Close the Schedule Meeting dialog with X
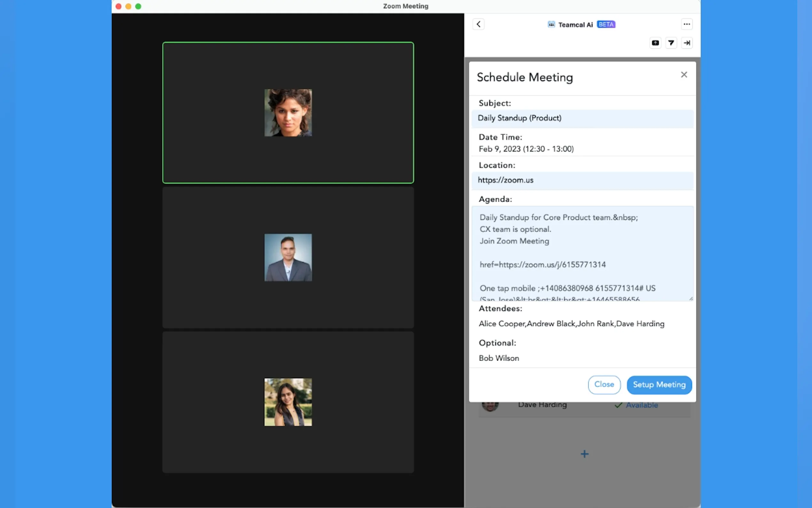812x508 pixels. 683,75
